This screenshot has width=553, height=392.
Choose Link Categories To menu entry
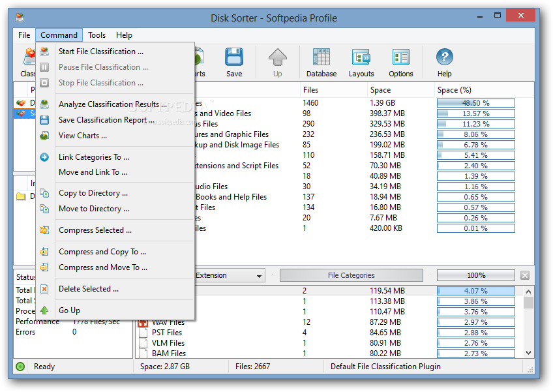point(115,157)
